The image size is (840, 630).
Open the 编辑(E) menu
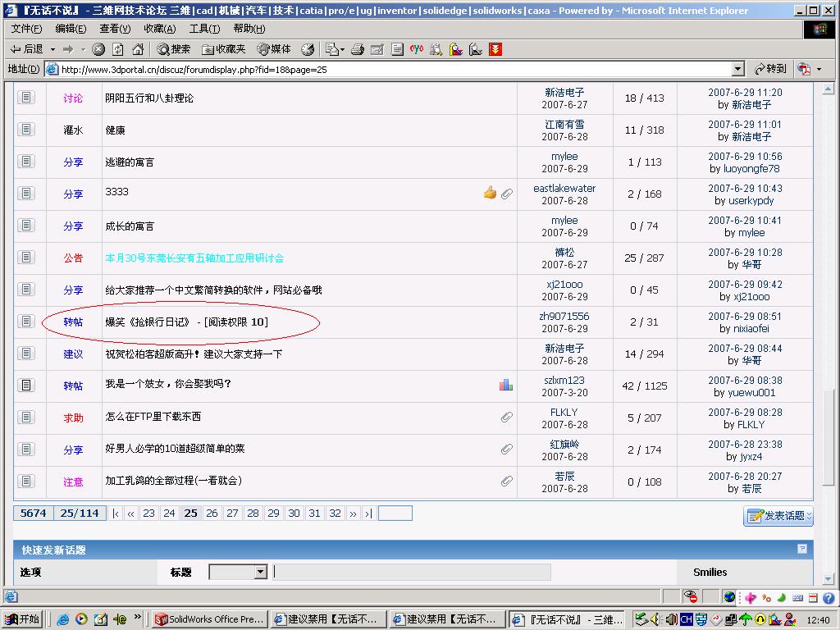coord(71,29)
